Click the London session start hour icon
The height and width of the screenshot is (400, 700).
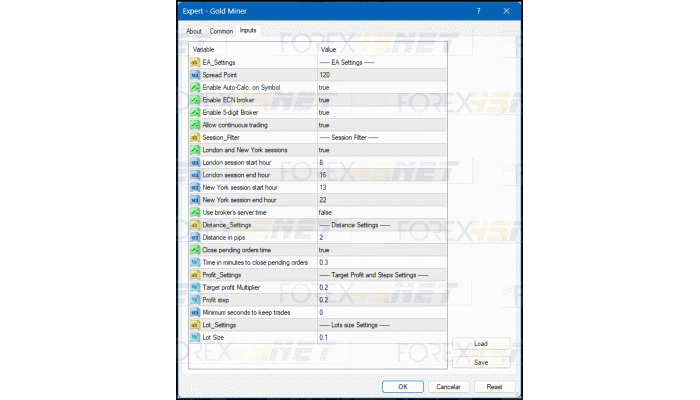[194, 162]
